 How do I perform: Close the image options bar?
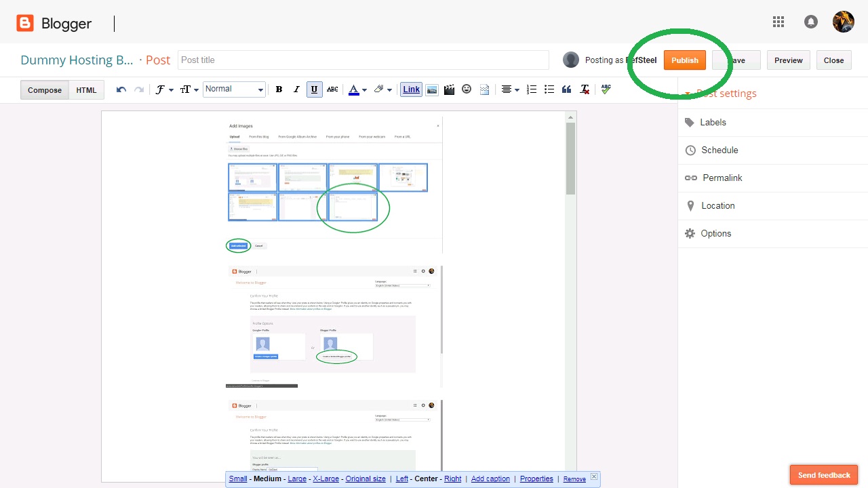pos(594,476)
